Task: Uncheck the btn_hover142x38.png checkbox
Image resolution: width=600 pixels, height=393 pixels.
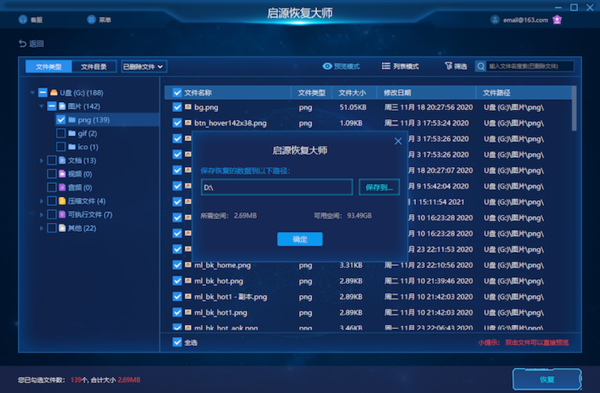Action: pos(177,123)
